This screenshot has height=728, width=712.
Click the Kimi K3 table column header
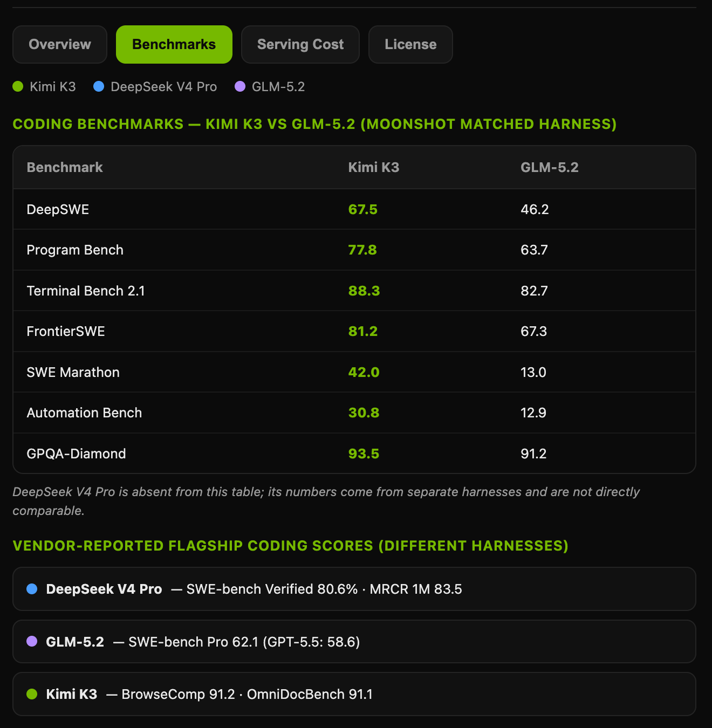tap(374, 167)
